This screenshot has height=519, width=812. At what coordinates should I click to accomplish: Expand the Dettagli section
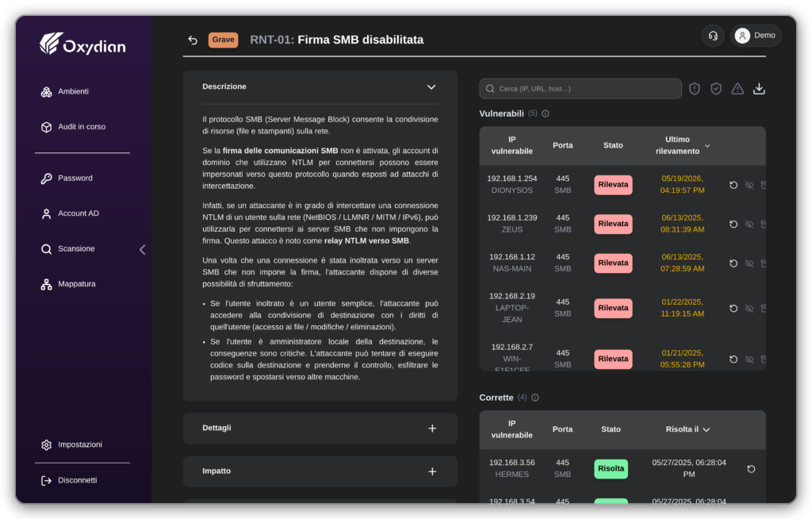tap(432, 429)
